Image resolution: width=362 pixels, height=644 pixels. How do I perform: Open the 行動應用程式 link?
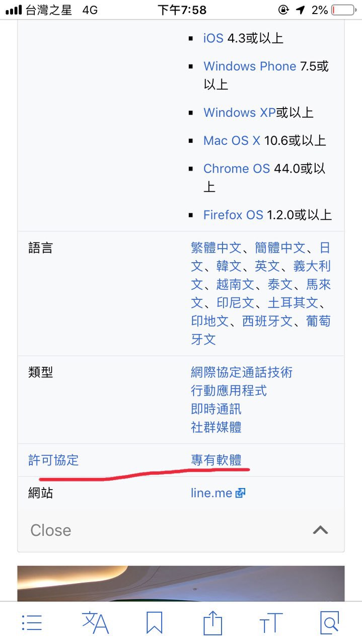229,390
